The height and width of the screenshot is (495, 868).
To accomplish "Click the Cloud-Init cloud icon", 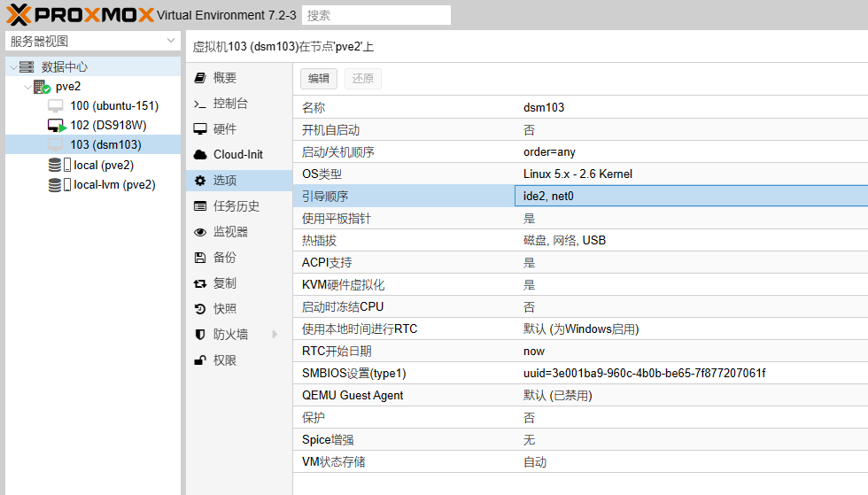I will [200, 155].
